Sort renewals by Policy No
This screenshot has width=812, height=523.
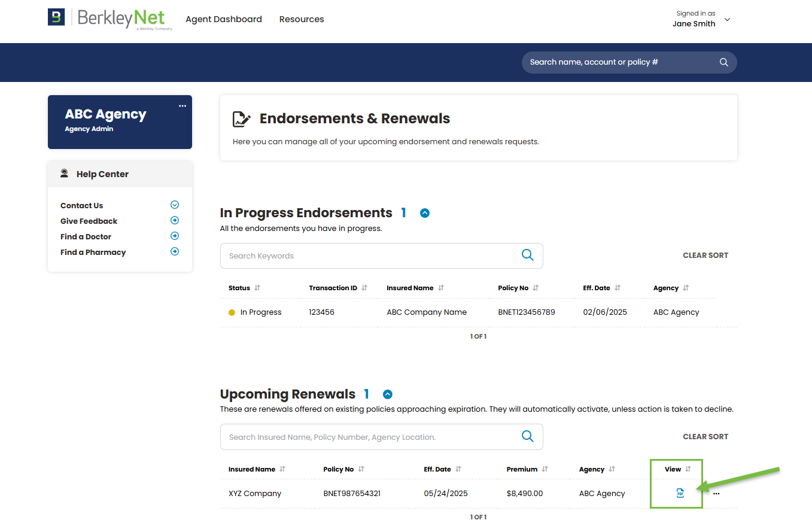point(361,469)
